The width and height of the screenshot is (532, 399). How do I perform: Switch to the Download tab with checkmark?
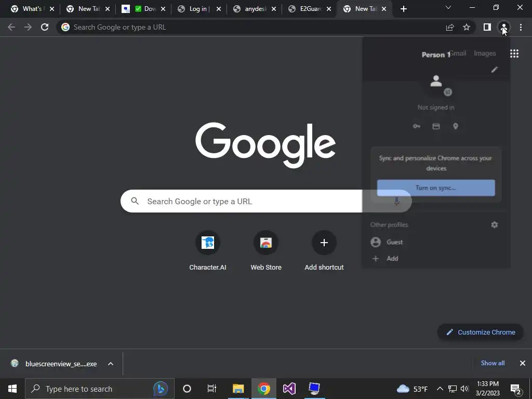143,9
